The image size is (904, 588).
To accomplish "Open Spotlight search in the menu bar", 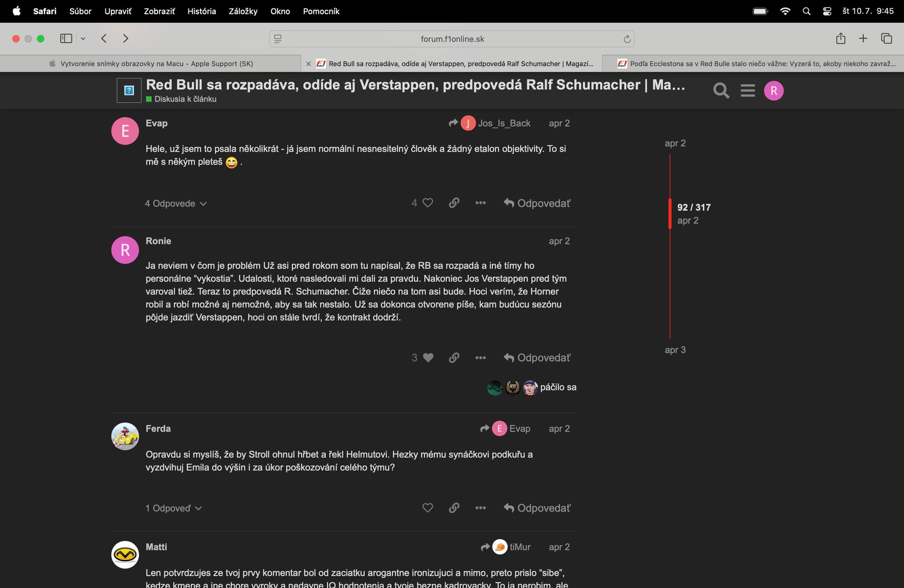I will pos(807,11).
